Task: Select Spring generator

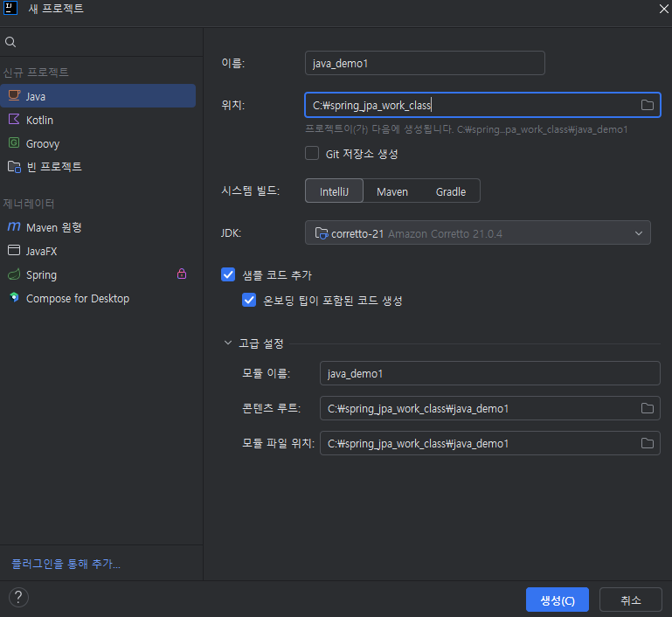Action: tap(98, 274)
